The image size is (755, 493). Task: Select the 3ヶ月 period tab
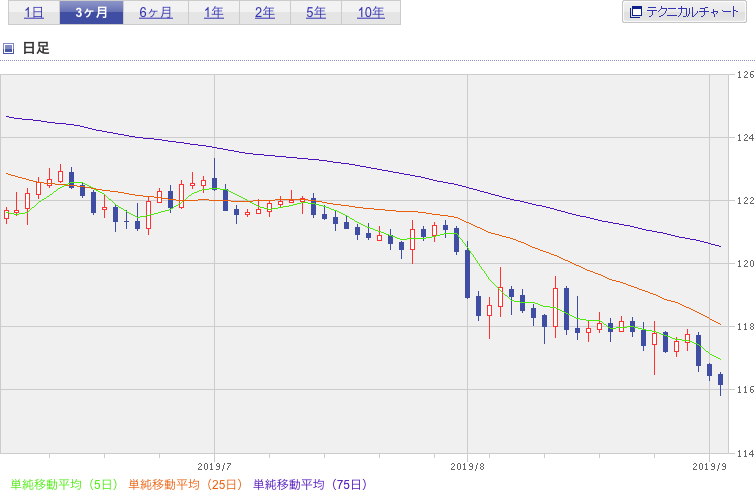(91, 13)
